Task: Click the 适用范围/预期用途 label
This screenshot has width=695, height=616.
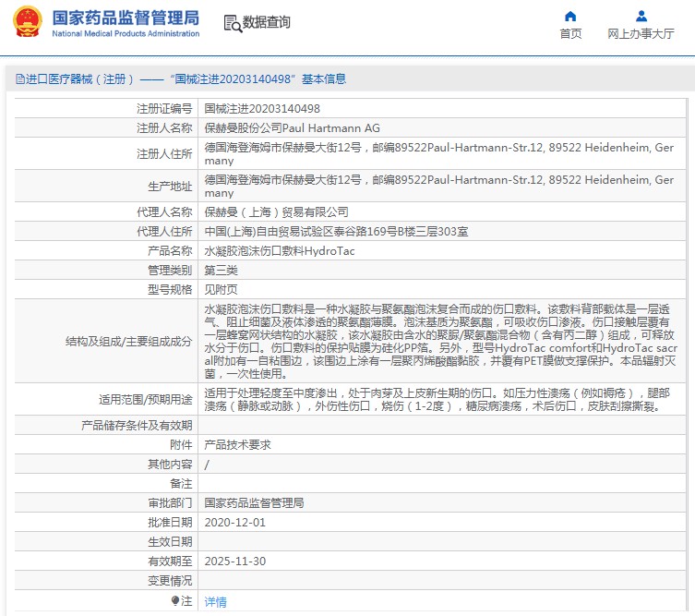Action: pos(146,400)
